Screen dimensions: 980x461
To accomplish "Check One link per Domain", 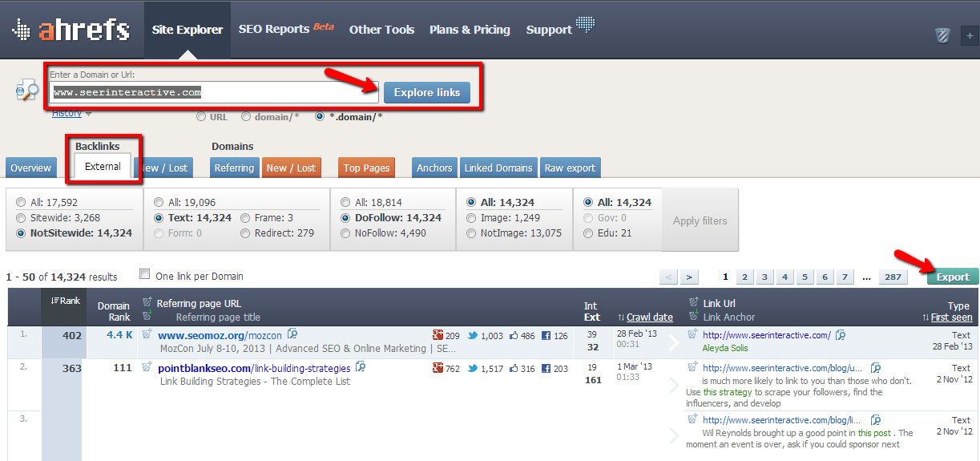I will pyautogui.click(x=145, y=275).
